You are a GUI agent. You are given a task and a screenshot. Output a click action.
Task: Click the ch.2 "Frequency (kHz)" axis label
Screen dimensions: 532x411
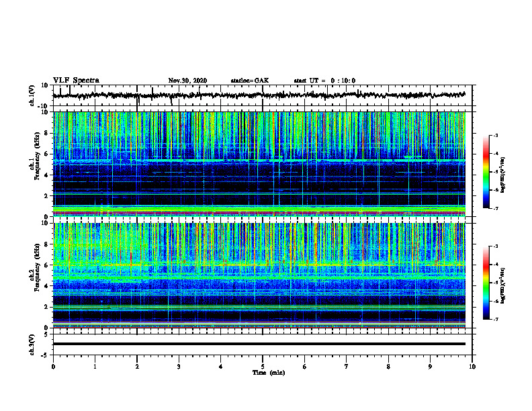37,267
